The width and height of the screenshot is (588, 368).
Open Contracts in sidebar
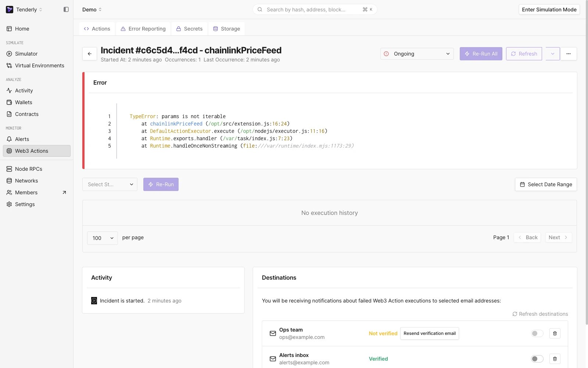(37, 114)
